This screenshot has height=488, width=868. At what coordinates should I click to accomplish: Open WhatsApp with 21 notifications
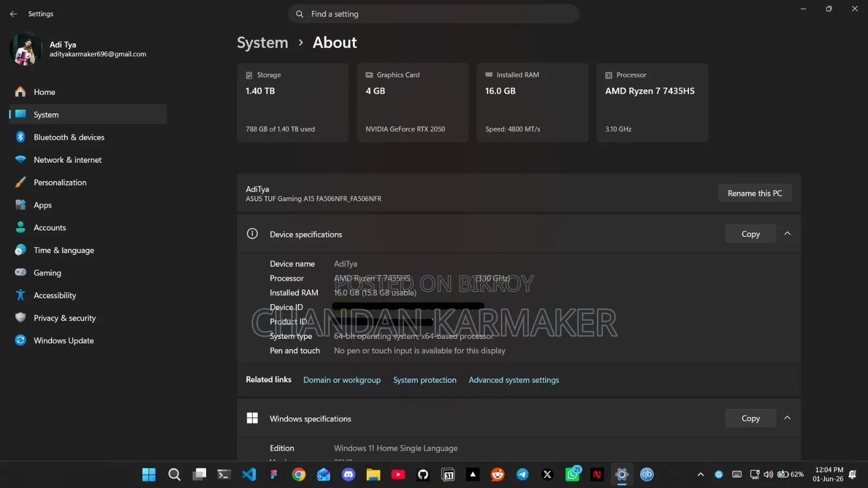pyautogui.click(x=572, y=474)
